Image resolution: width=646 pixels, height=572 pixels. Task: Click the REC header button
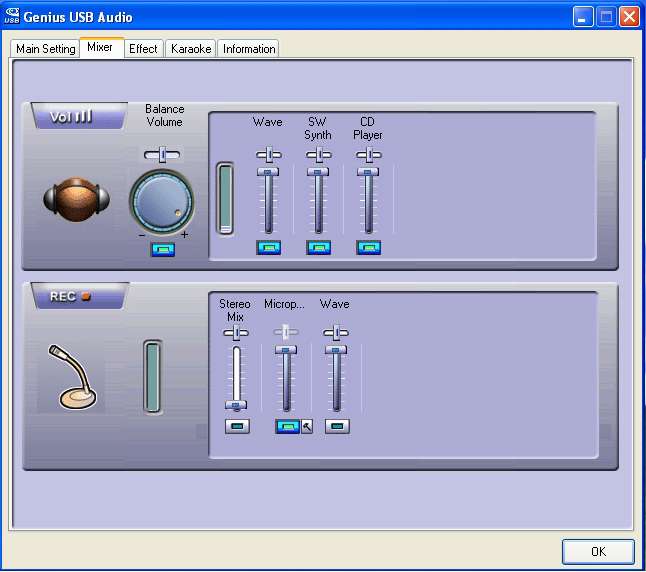coord(79,296)
